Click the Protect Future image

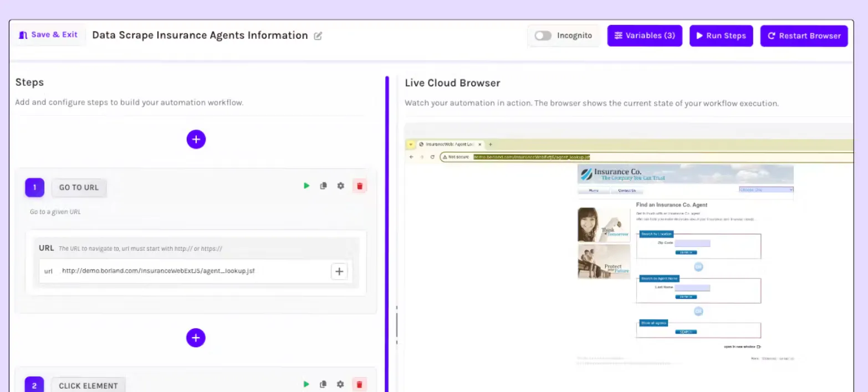(604, 261)
